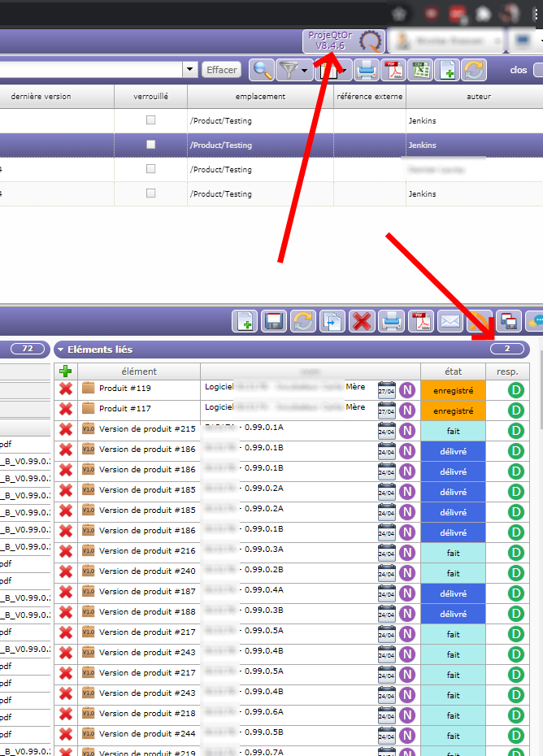This screenshot has width=543, height=756.
Task: Save the current item with floppy disk icon
Action: [x=274, y=321]
